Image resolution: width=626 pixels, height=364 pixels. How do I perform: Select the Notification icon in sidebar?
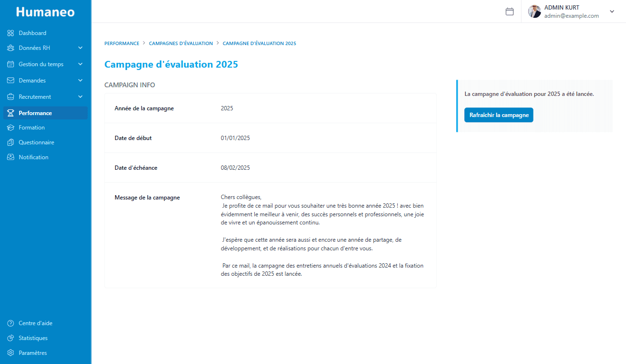[x=10, y=157]
